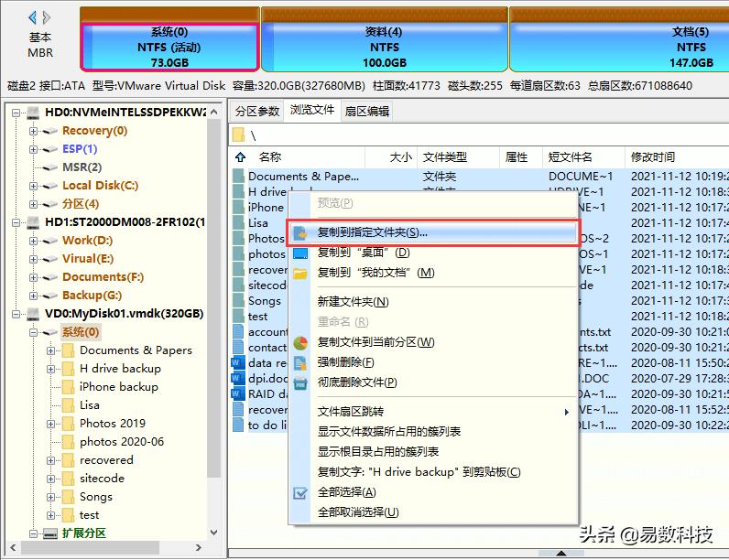Collapse the 系统(0) partition node
This screenshot has height=560, width=729.
33,332
